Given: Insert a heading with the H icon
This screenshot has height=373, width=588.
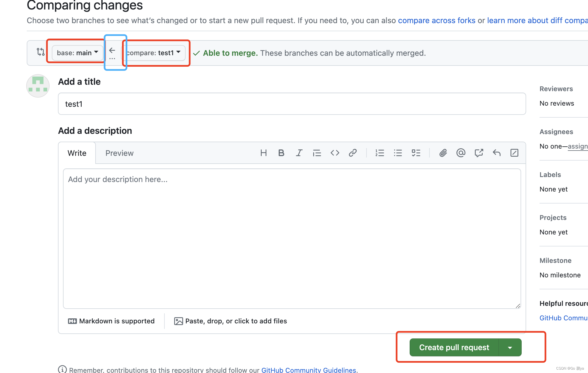Looking at the screenshot, I should tap(263, 153).
